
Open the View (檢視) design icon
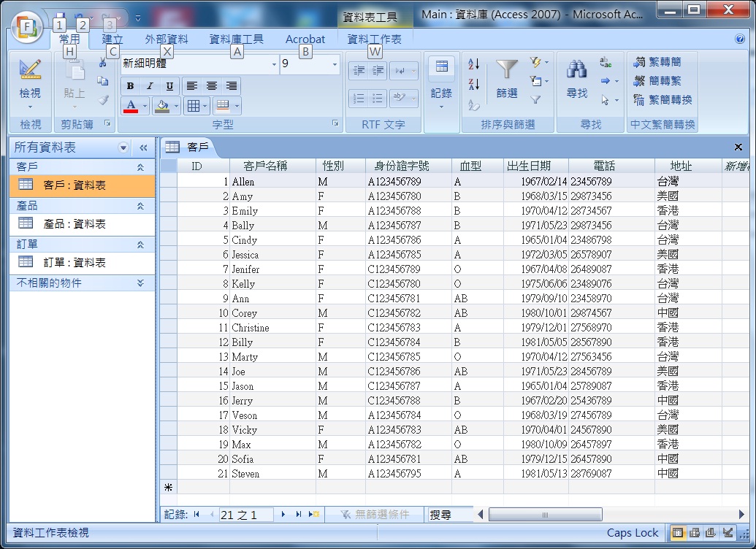(30, 70)
